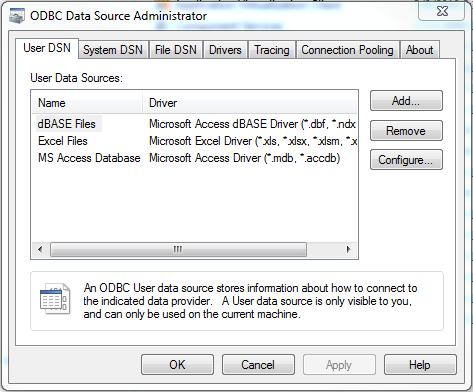Click the ODBC Administrator title bar icon

[x=17, y=16]
